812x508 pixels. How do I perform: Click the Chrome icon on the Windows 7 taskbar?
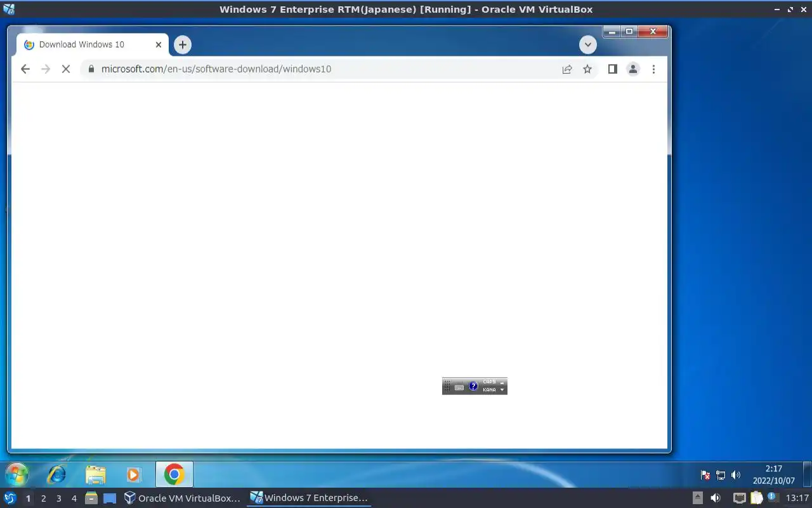pyautogui.click(x=174, y=474)
